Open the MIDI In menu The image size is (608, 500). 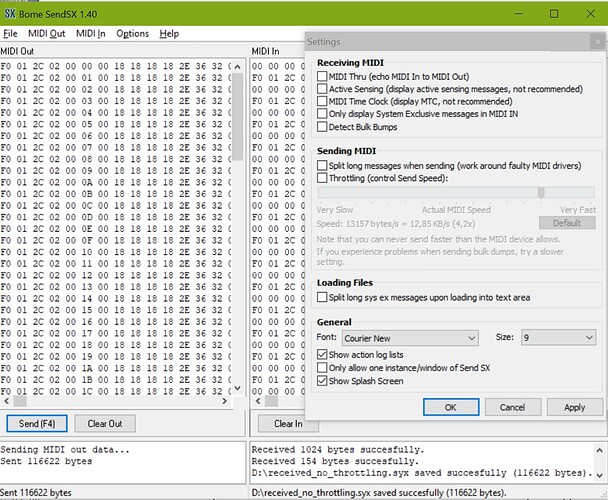90,34
